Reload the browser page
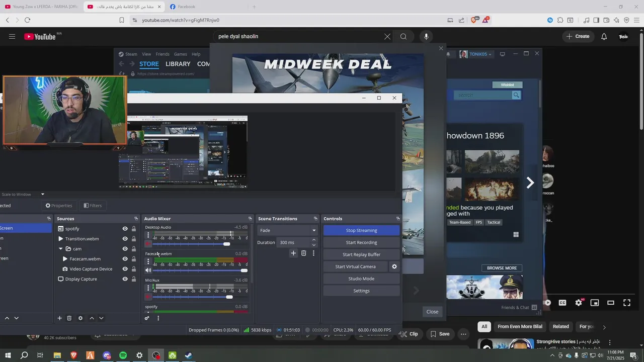The width and height of the screenshot is (644, 362). (x=27, y=20)
